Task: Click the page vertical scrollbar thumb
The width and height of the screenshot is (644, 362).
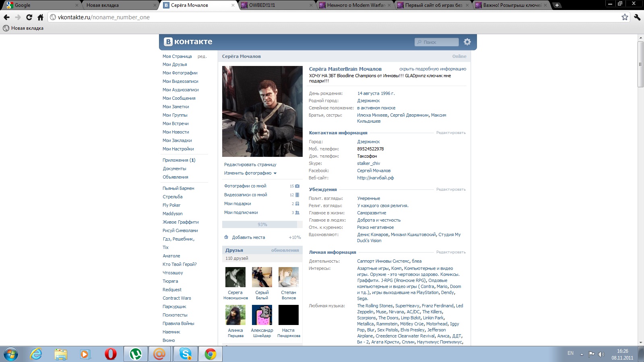Action: click(640, 64)
